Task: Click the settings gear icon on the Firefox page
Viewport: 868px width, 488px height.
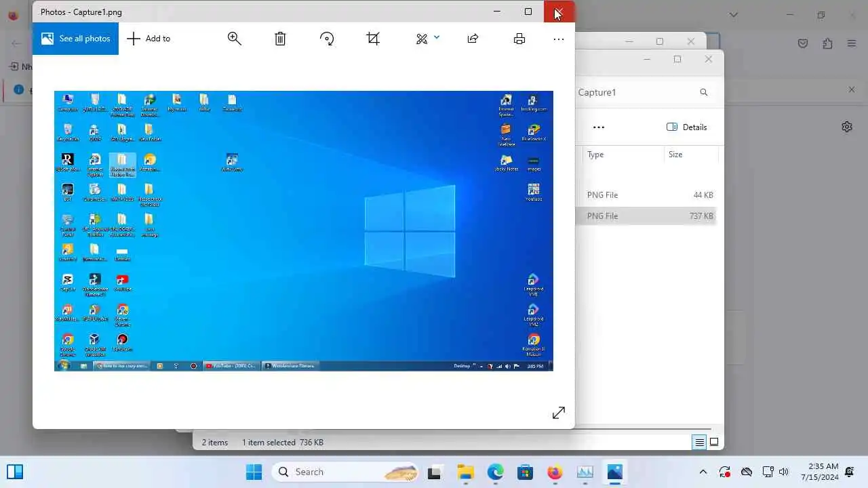Action: coord(847,127)
